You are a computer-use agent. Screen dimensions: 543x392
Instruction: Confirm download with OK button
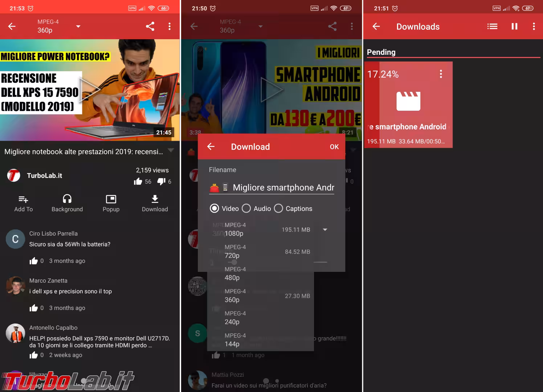pyautogui.click(x=334, y=147)
